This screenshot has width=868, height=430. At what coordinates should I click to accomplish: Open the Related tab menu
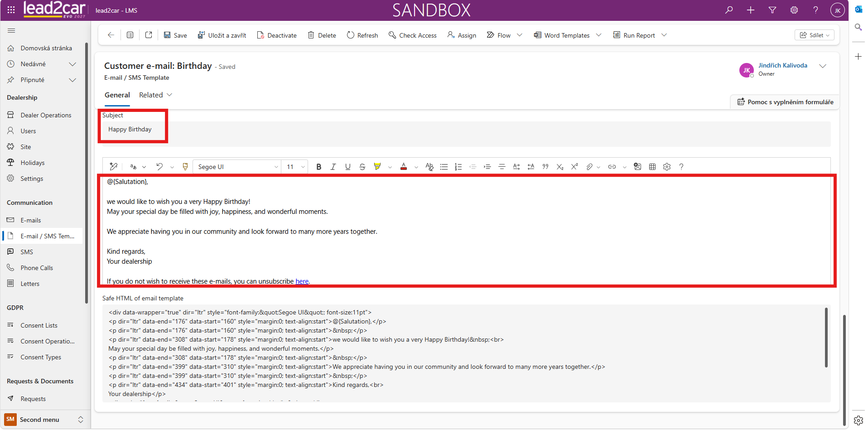click(x=156, y=95)
